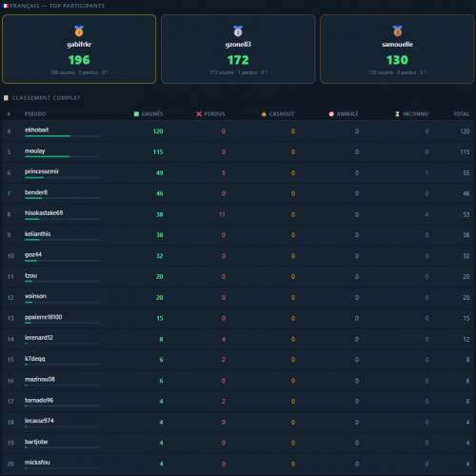Click samouelle's score of 130
The image size is (476, 476).
tap(397, 60)
